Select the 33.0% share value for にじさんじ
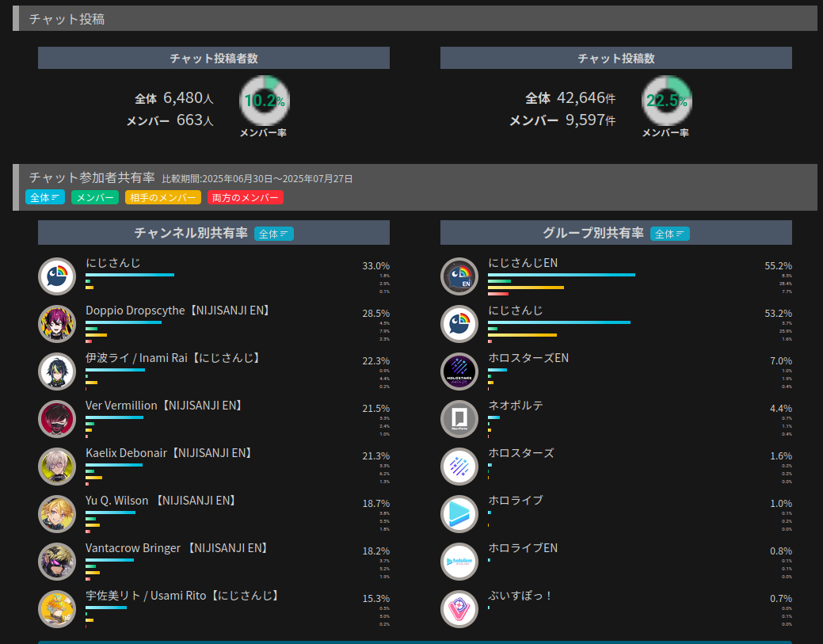Image resolution: width=823 pixels, height=644 pixels. 375,266
